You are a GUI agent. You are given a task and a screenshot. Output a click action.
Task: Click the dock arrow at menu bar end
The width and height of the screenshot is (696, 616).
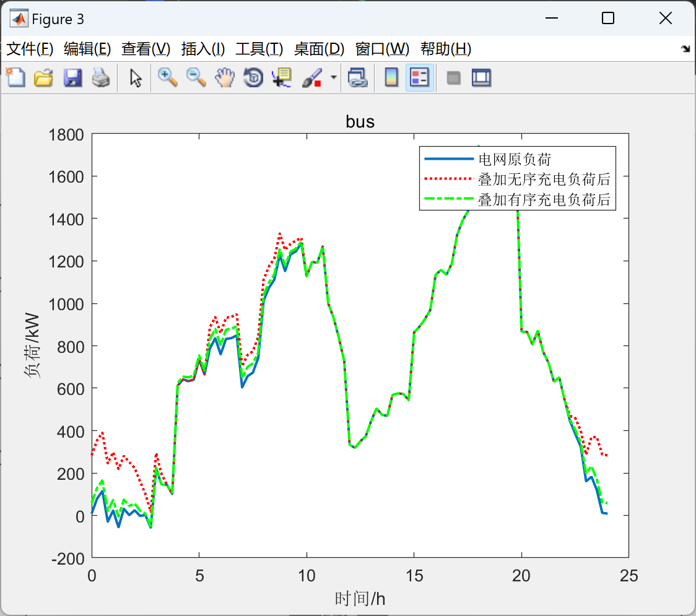[x=686, y=49]
